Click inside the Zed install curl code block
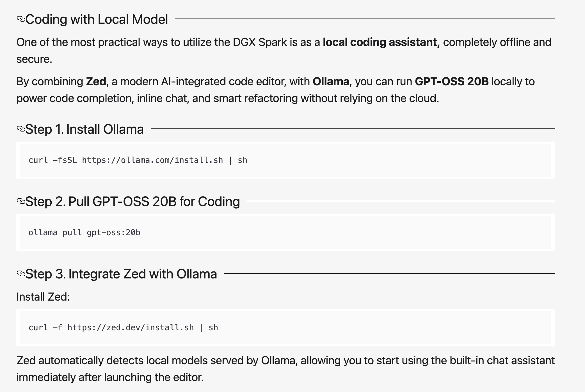 point(337,328)
